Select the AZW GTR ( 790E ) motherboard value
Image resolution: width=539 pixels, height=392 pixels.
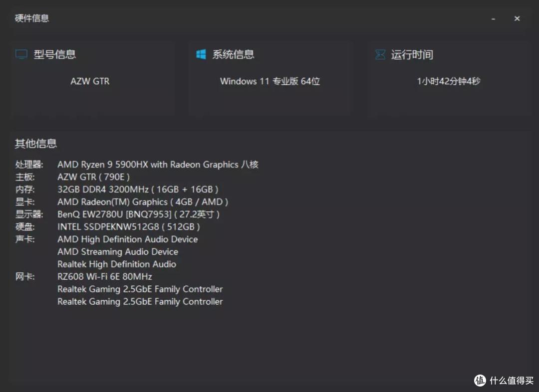93,177
